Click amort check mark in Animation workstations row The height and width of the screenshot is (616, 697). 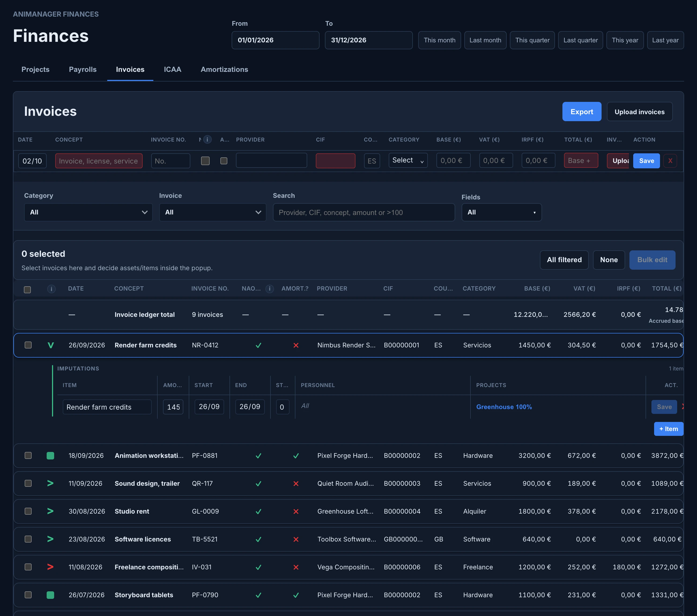coord(296,456)
